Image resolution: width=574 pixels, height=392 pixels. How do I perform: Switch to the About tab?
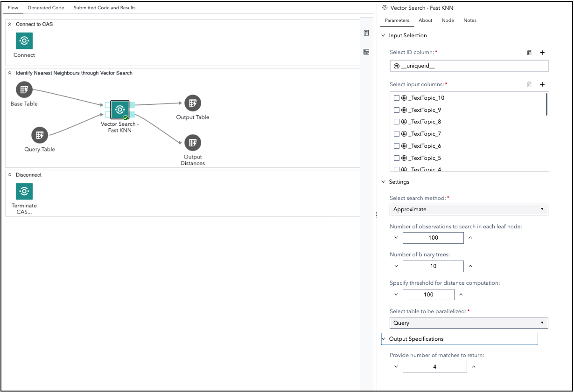426,20
